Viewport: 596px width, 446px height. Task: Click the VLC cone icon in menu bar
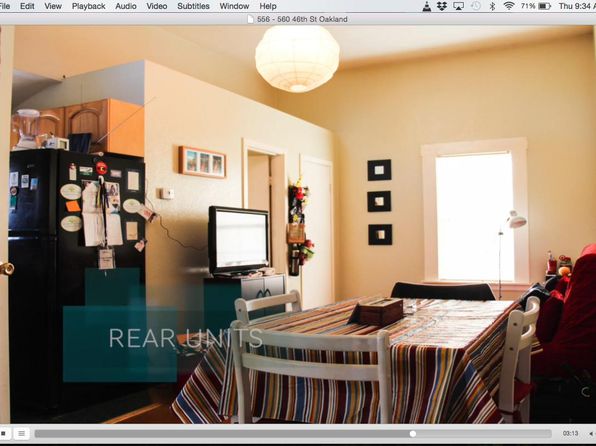pos(427,6)
